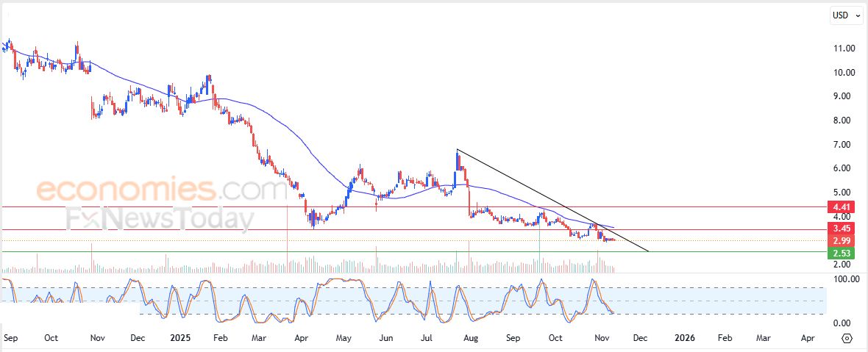
Task: Click the Aug label on time axis
Action: (472, 338)
